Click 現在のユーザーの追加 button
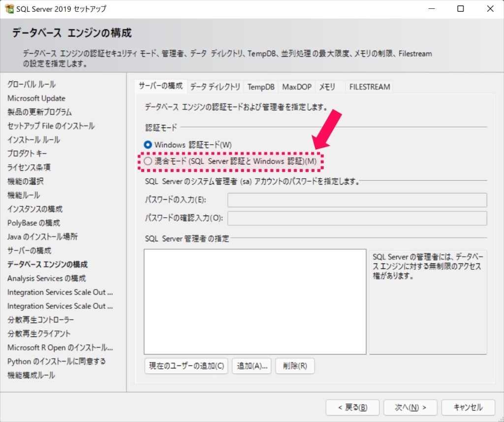 point(187,366)
